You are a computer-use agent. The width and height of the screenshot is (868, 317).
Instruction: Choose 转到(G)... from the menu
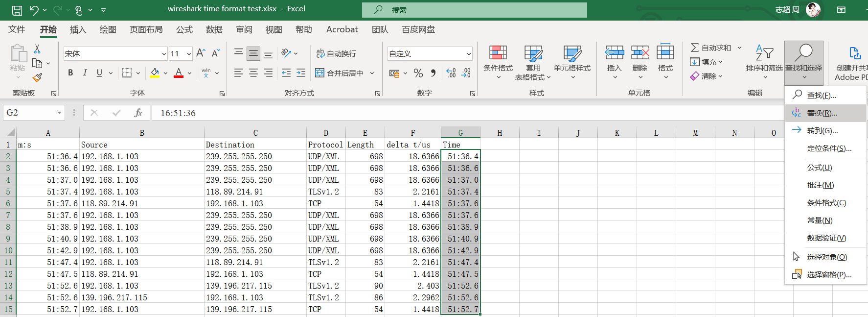click(x=825, y=131)
